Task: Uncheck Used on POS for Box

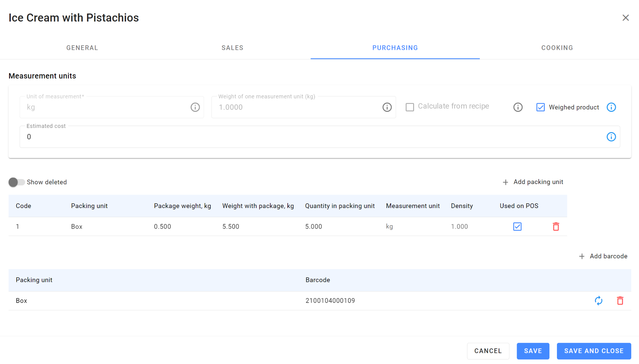Action: click(517, 226)
